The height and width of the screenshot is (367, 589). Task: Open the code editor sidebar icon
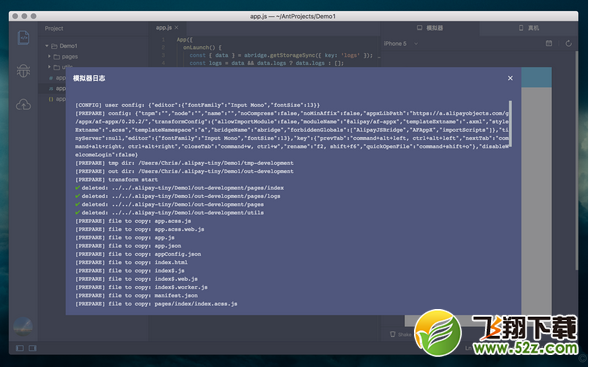click(x=23, y=38)
